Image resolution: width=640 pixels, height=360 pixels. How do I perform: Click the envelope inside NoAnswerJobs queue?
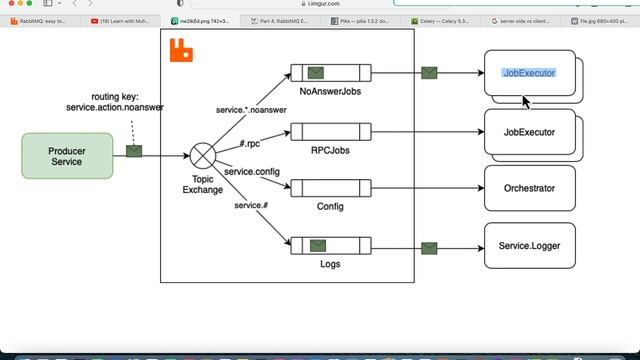pos(316,73)
